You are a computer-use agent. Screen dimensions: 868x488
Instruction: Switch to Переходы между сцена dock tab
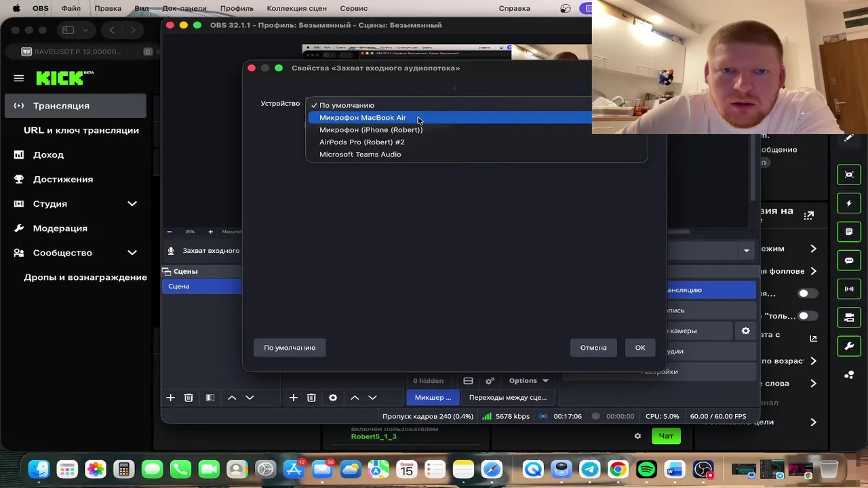[507, 398]
